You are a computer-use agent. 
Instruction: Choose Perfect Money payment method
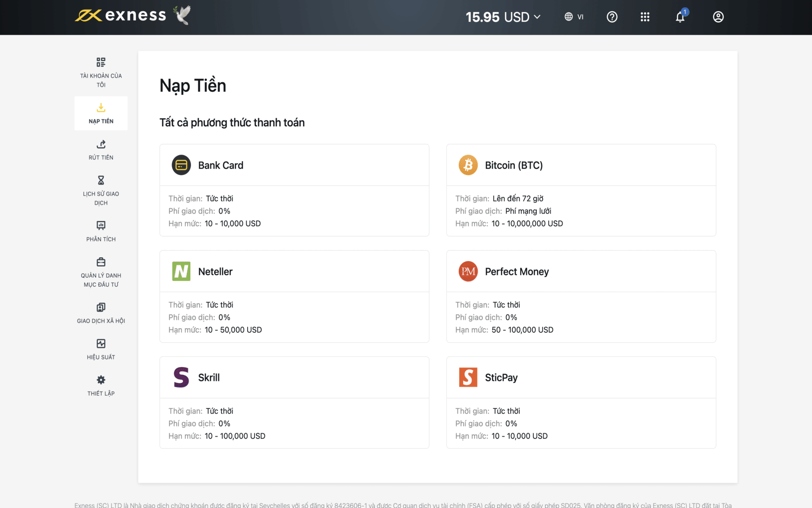(581, 296)
